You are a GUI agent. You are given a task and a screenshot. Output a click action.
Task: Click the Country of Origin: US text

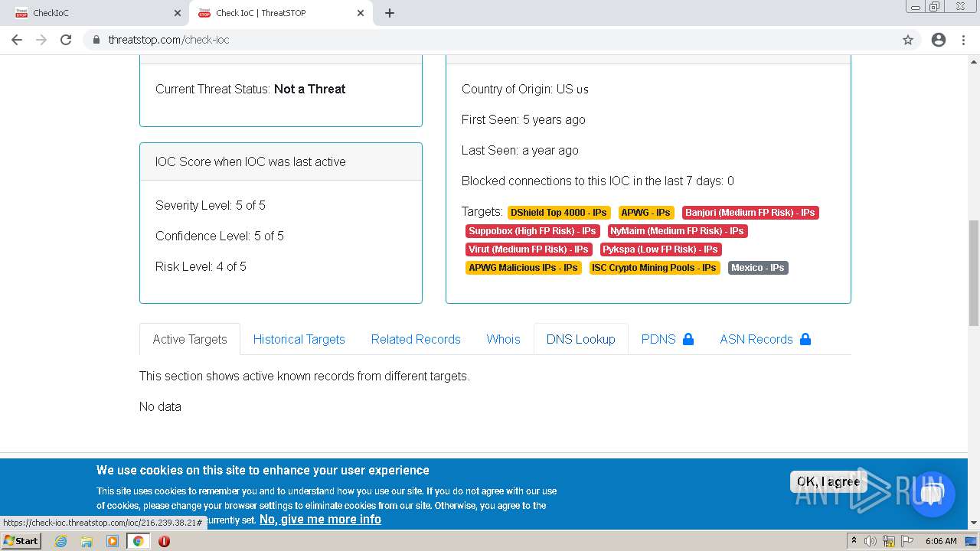[525, 89]
